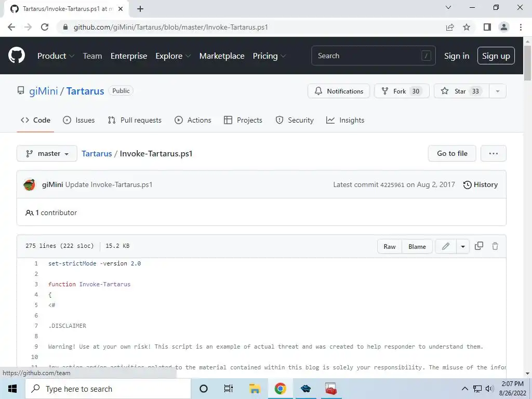Click the Windows taskbar search box
This screenshot has width=532, height=399.
(x=108, y=389)
